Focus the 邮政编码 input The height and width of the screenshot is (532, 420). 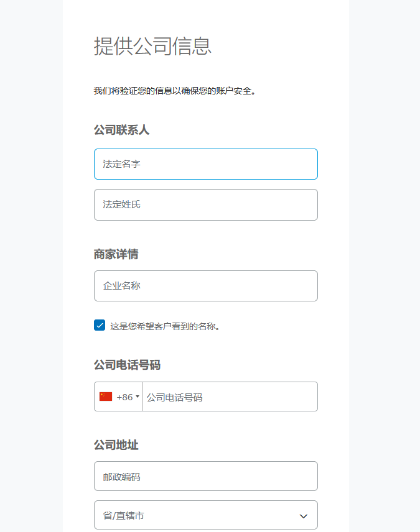pos(205,475)
